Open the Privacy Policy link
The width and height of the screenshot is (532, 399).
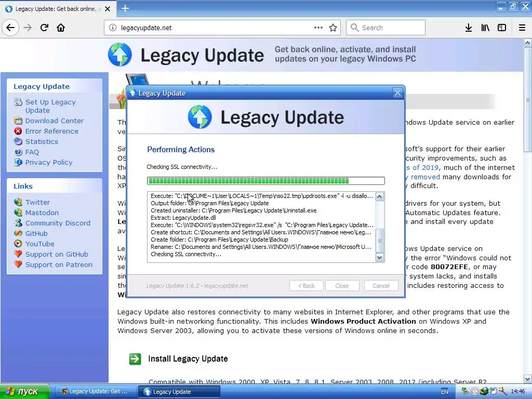pos(48,163)
